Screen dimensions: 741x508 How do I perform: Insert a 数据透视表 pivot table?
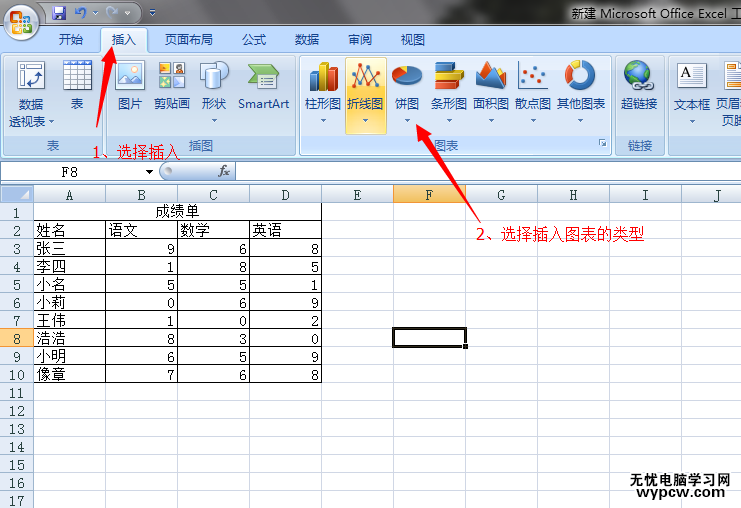31,94
